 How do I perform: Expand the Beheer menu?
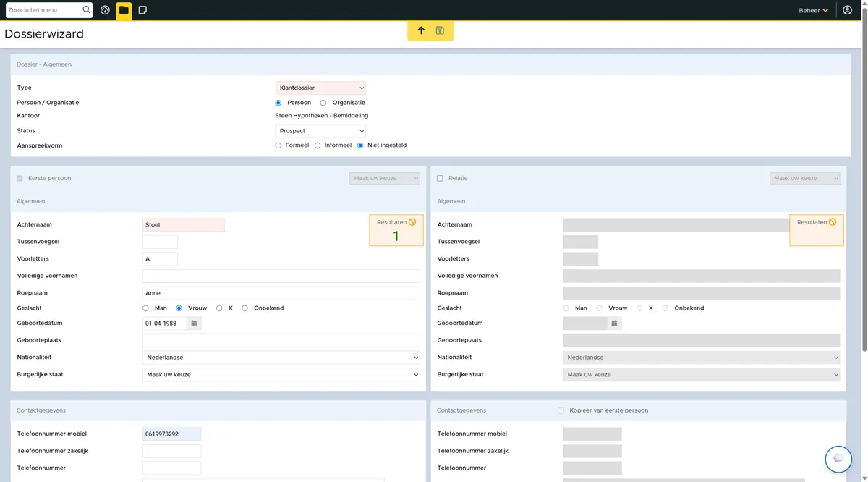point(814,10)
